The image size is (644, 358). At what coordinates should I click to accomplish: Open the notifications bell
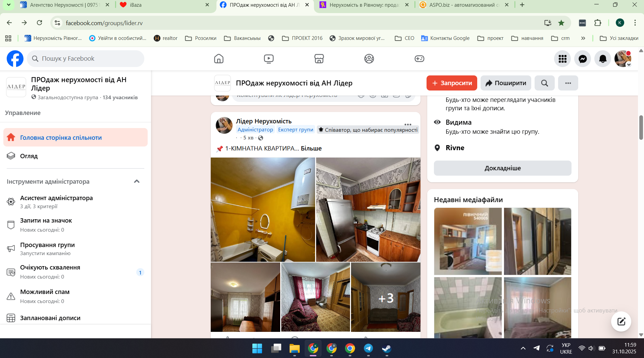coord(603,59)
